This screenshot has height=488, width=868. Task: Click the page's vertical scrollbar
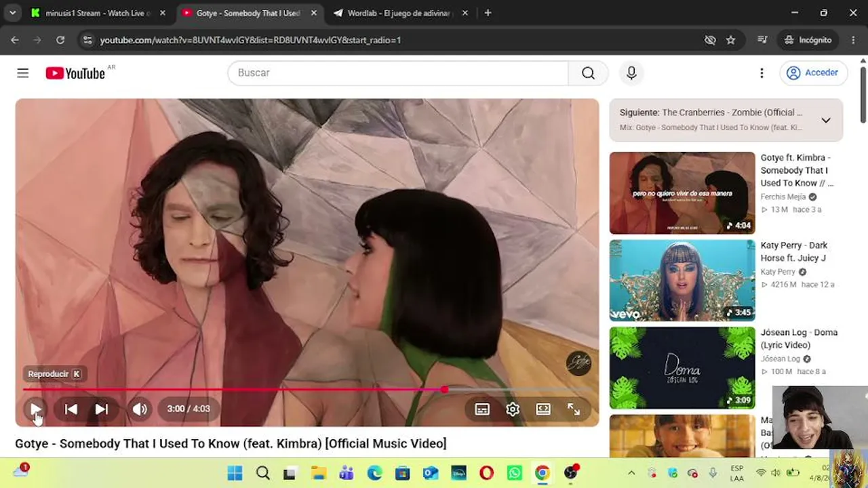(863, 95)
